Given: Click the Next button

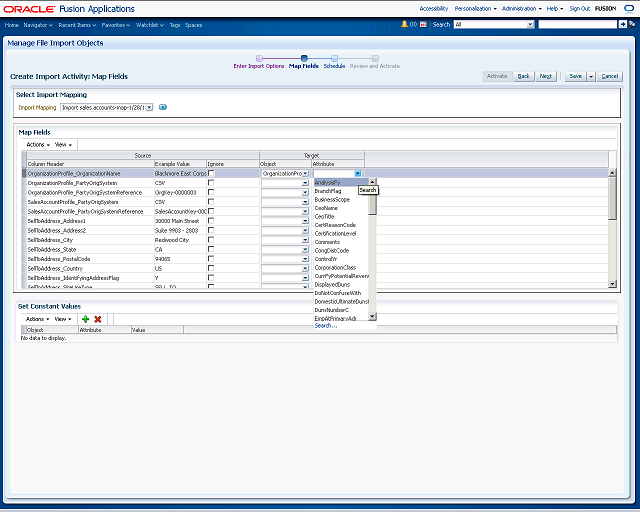Looking at the screenshot, I should point(546,76).
